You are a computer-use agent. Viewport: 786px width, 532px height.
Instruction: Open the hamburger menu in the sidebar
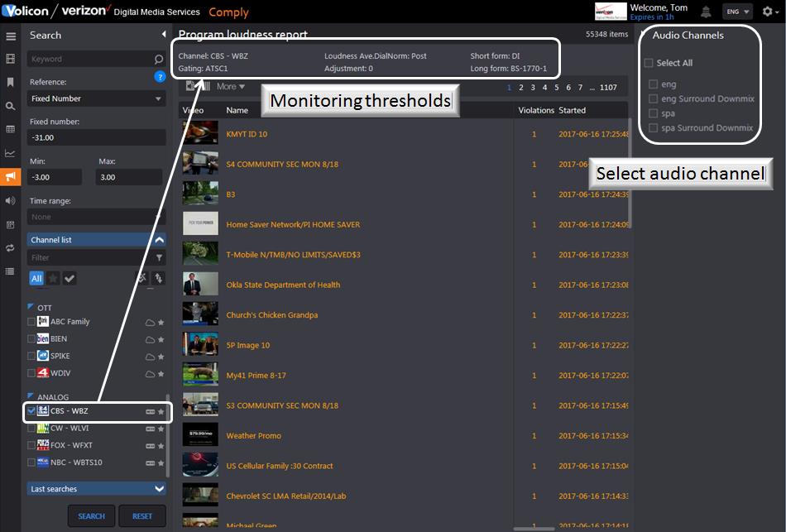[11, 36]
